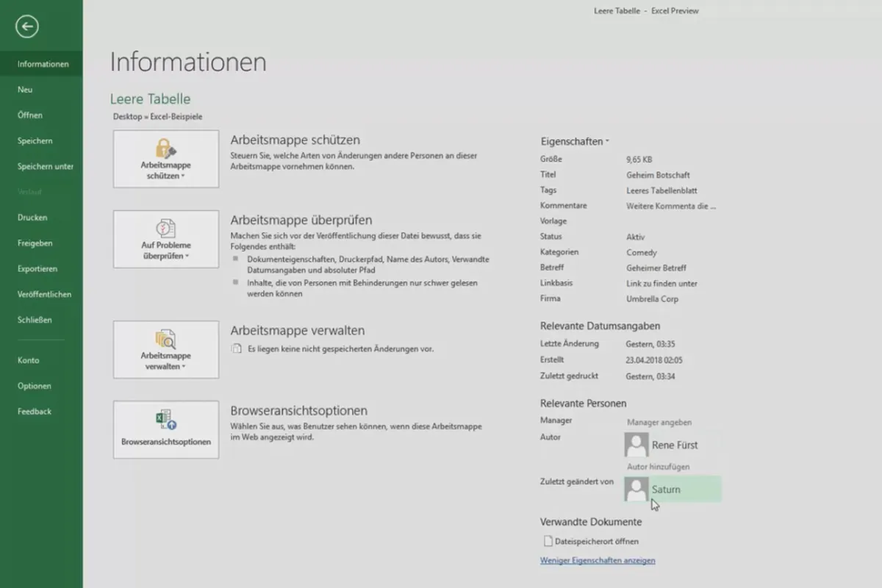Image resolution: width=882 pixels, height=588 pixels.
Task: Choose Speichern unter in the sidebar
Action: [x=41, y=166]
